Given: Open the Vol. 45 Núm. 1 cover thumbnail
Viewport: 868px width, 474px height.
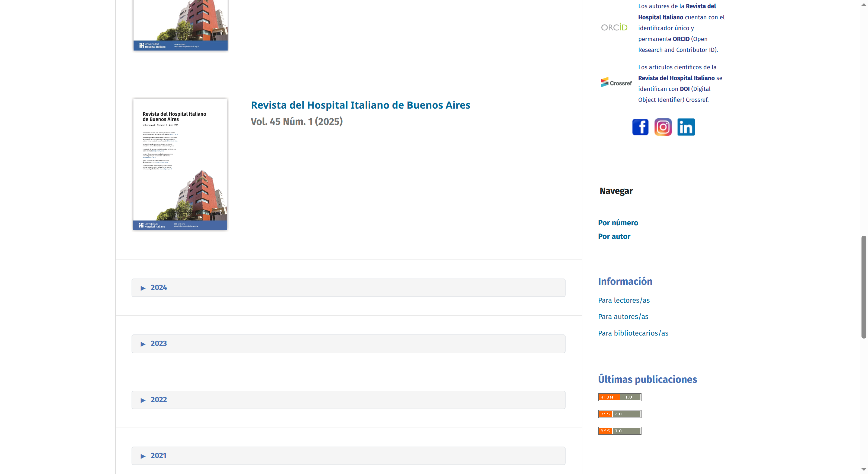Looking at the screenshot, I should 180,164.
